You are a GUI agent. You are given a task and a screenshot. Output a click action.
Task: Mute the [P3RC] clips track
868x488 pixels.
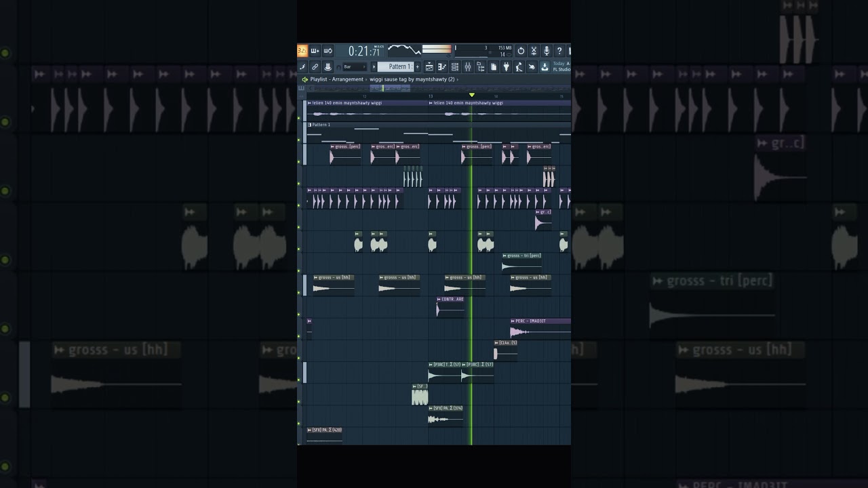[x=299, y=379]
